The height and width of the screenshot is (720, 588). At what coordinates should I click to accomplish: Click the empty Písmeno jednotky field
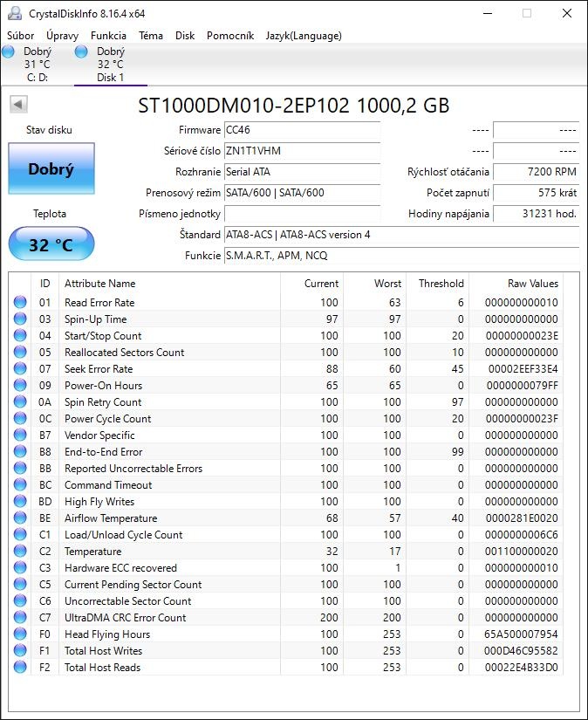click(x=302, y=214)
